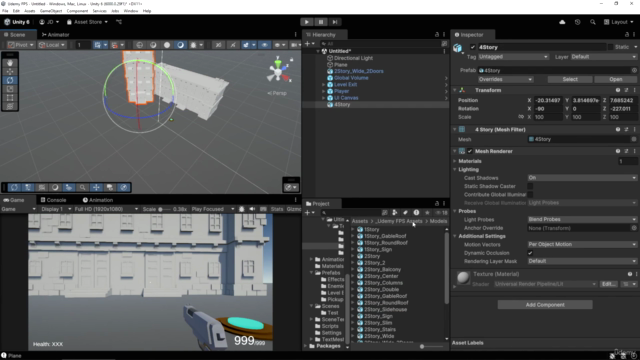Select the Rotate tool in Scene
This screenshot has height=360, width=640.
point(10,80)
